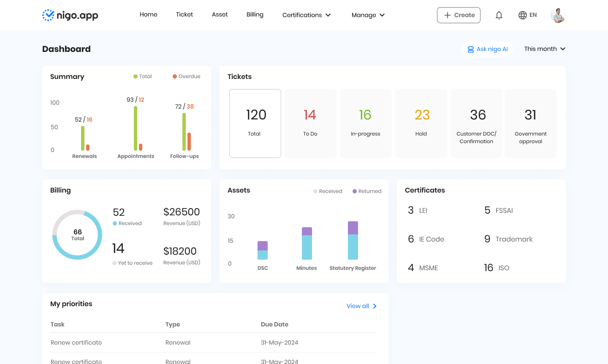Viewport: 608px width, 364px height.
Task: Toggle the Overdue legend in Summary
Action: point(186,76)
